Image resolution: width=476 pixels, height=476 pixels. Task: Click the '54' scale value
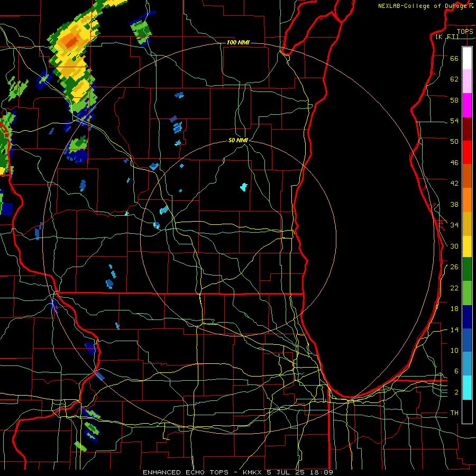(x=454, y=121)
